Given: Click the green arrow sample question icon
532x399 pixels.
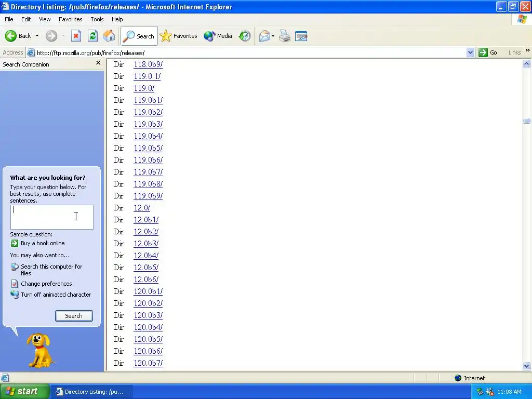Looking at the screenshot, I should [15, 243].
